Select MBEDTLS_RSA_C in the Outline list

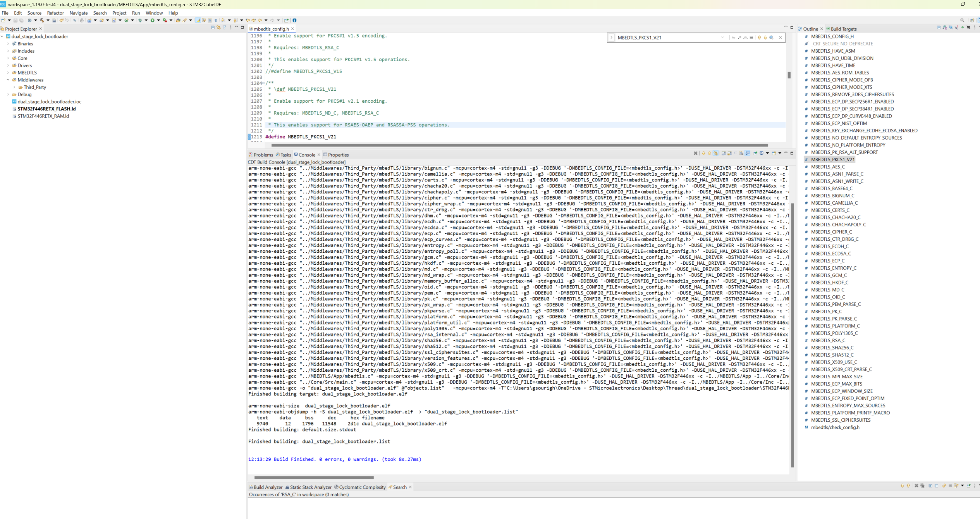828,340
